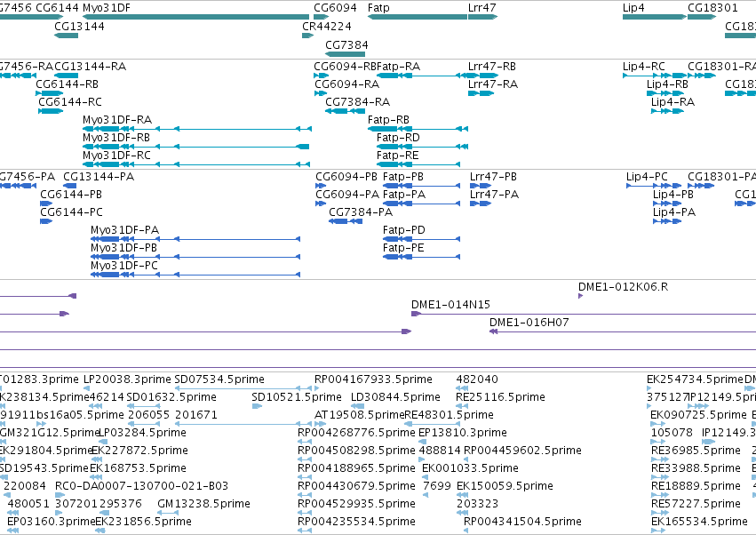Click transcript CG6144-RB

tap(67, 84)
